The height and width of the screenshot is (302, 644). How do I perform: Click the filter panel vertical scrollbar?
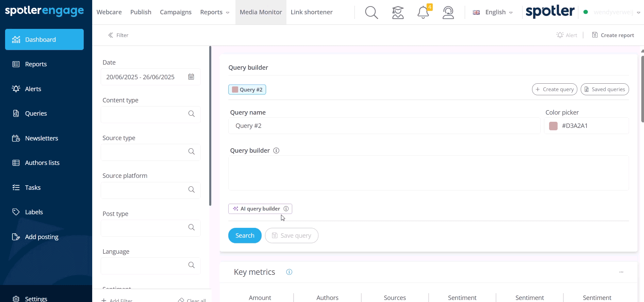coord(210,126)
